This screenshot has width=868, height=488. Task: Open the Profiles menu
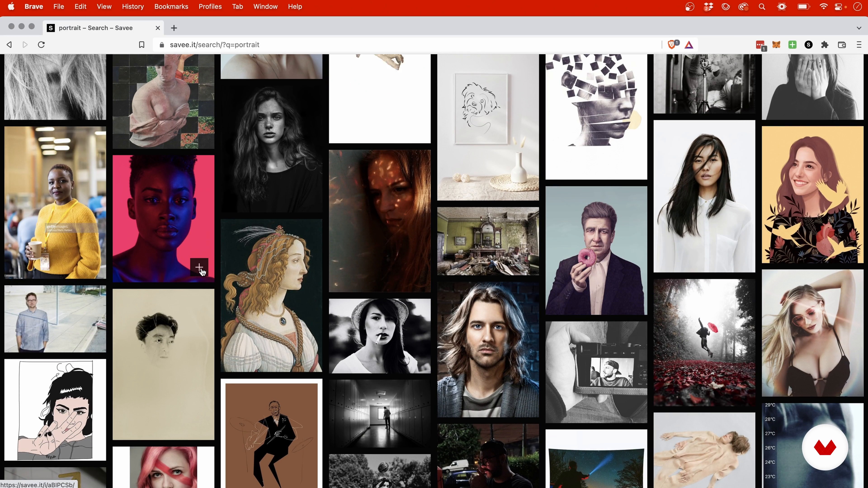(x=210, y=6)
